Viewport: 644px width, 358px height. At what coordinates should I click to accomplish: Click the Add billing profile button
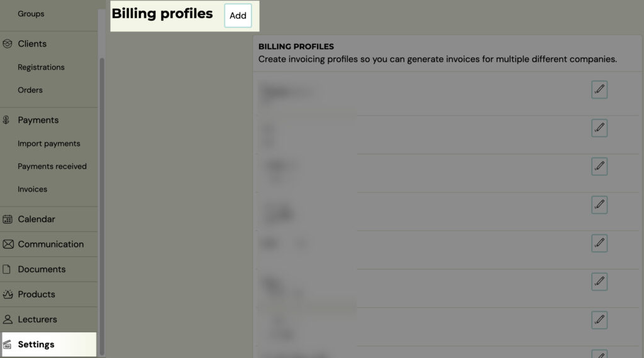[x=238, y=16]
